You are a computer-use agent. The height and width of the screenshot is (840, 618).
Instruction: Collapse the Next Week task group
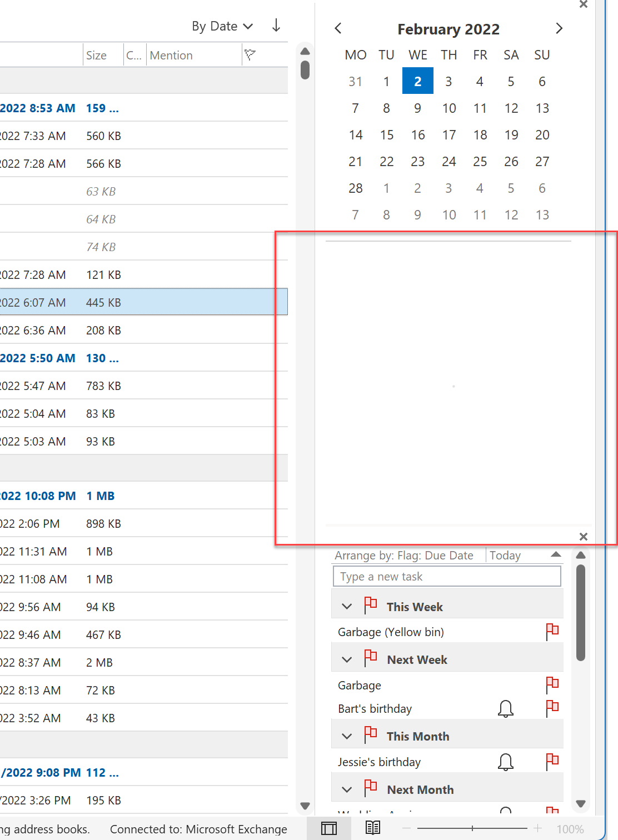pos(346,659)
